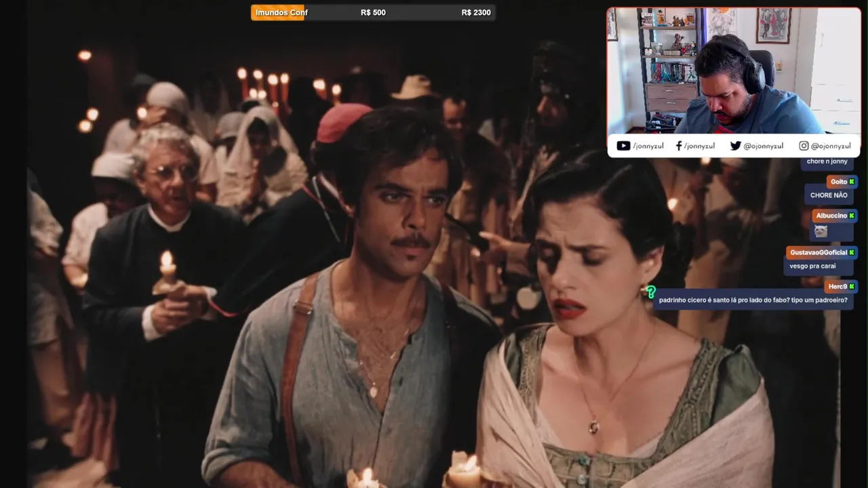The image size is (868, 488).
Task: Click the 'CHORE NÃO' chat message
Action: point(829,195)
